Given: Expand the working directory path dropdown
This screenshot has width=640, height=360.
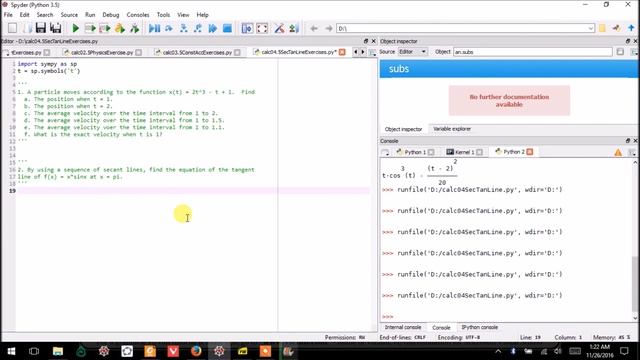Looking at the screenshot, I should click(x=591, y=28).
